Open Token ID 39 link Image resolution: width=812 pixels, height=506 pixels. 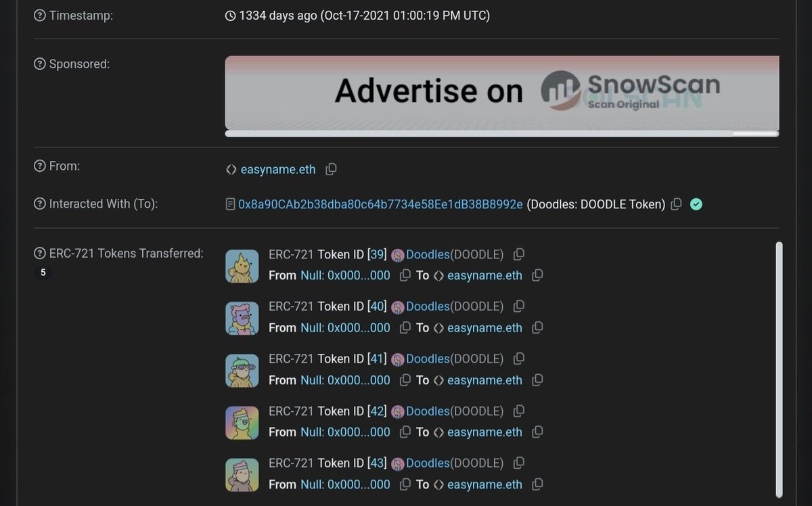point(377,254)
